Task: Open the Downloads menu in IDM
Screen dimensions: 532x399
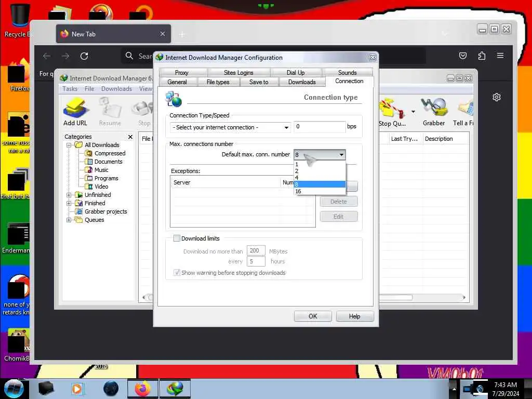Action: coord(116,89)
